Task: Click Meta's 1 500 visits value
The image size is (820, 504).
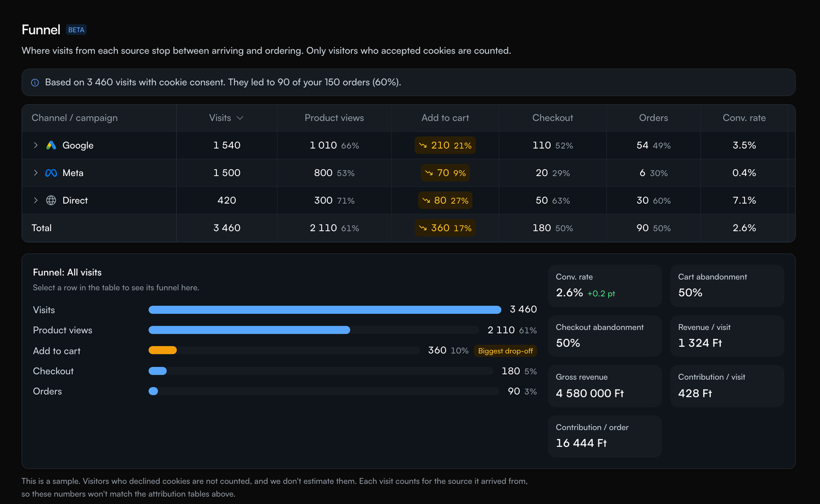Action: click(227, 173)
